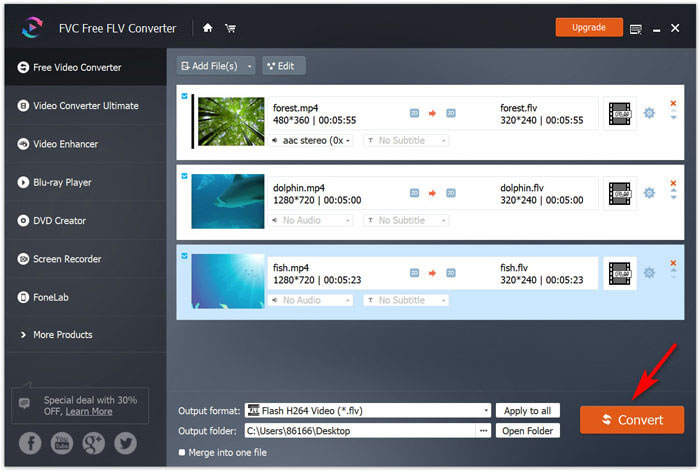The image size is (700, 471).
Task: Click output 2D icon for forest.flv
Action: click(451, 113)
